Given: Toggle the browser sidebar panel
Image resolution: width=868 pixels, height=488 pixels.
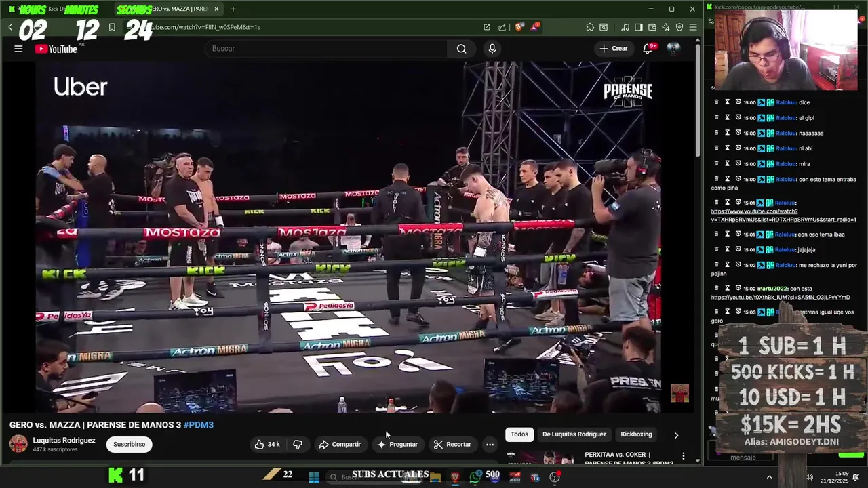Looking at the screenshot, I should [639, 27].
